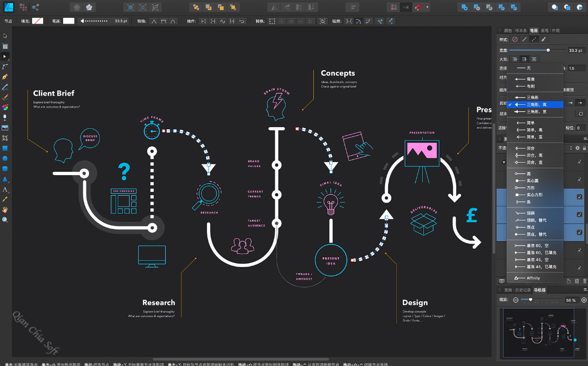Select the Rounded Rectangle tool
Screen dimensions: 588x366
coord(5,169)
